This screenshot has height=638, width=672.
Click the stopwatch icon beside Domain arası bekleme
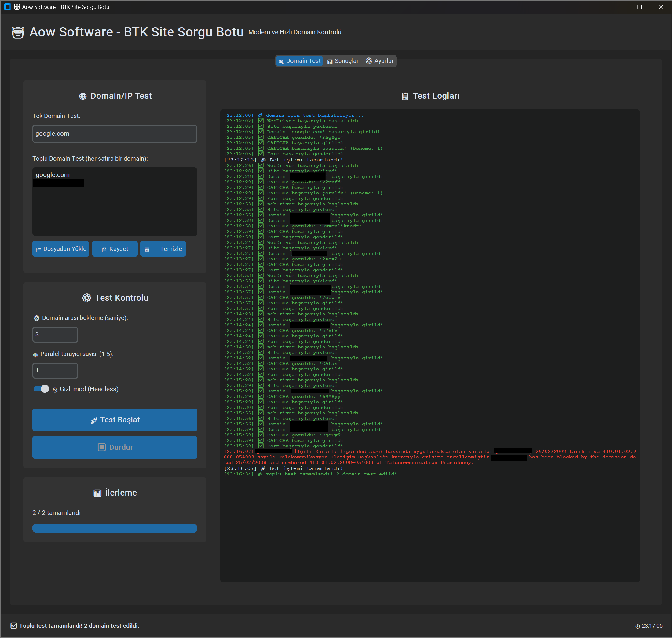tap(36, 318)
